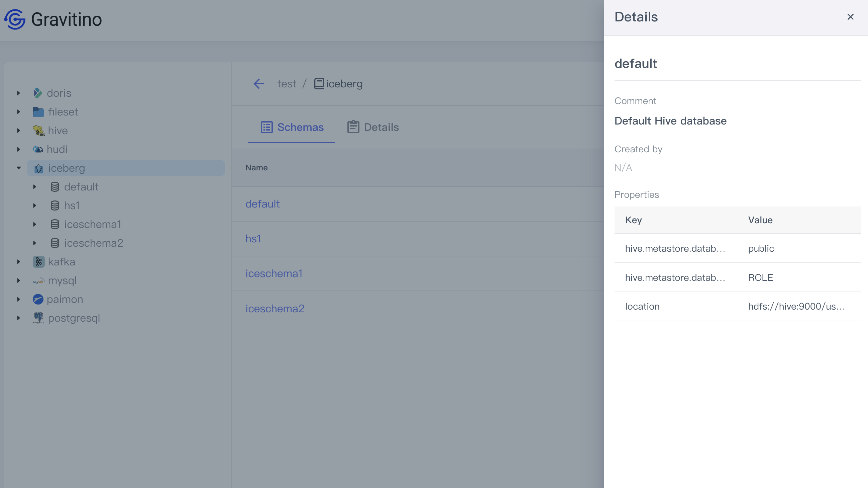The width and height of the screenshot is (868, 488).
Task: Click the postgresql catalog icon
Action: tap(37, 317)
